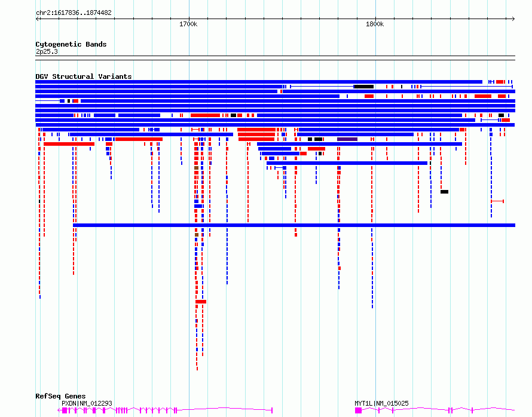Select the purple structural variant bar
The image size is (532, 417).
(347, 139)
